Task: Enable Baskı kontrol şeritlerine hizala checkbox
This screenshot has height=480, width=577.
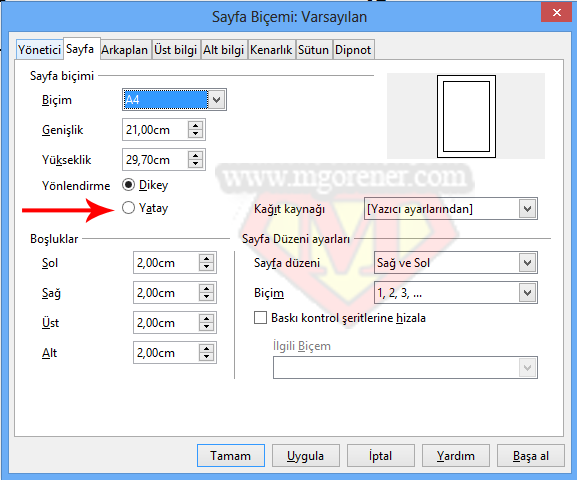Action: coord(261,318)
